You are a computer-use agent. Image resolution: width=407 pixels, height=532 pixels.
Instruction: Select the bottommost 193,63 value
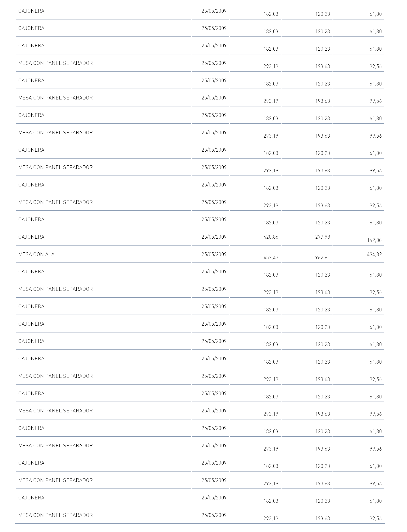coord(322,518)
